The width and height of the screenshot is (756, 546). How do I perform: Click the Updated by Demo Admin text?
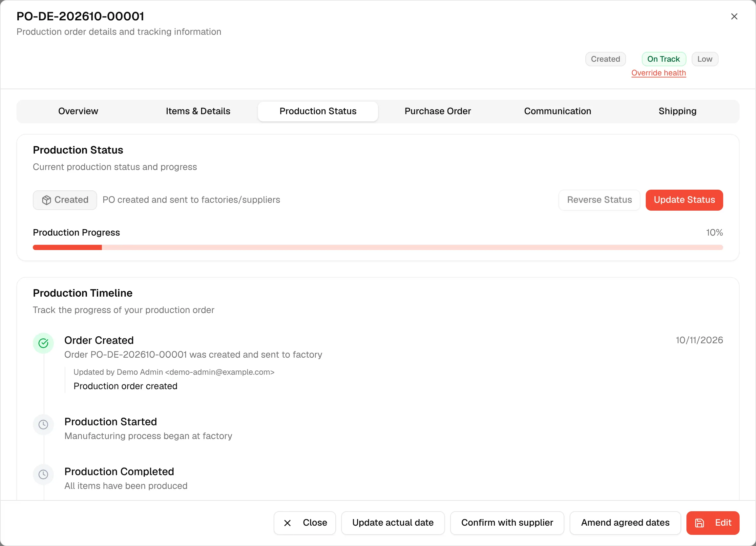tap(174, 372)
